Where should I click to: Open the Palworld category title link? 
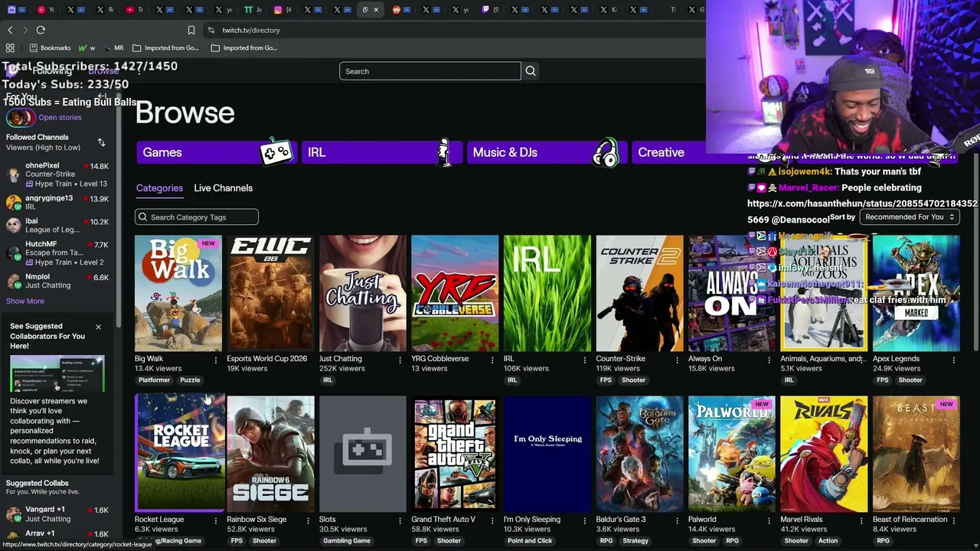tap(702, 520)
